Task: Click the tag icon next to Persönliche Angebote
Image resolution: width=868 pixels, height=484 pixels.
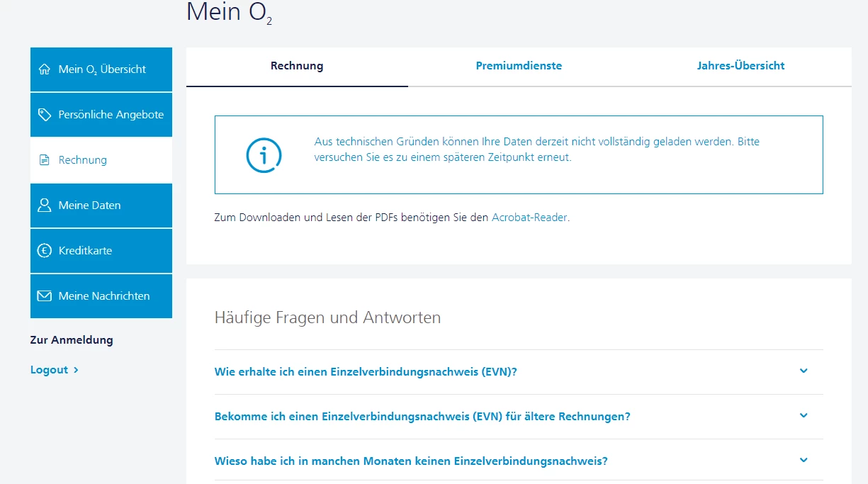Action: (45, 115)
